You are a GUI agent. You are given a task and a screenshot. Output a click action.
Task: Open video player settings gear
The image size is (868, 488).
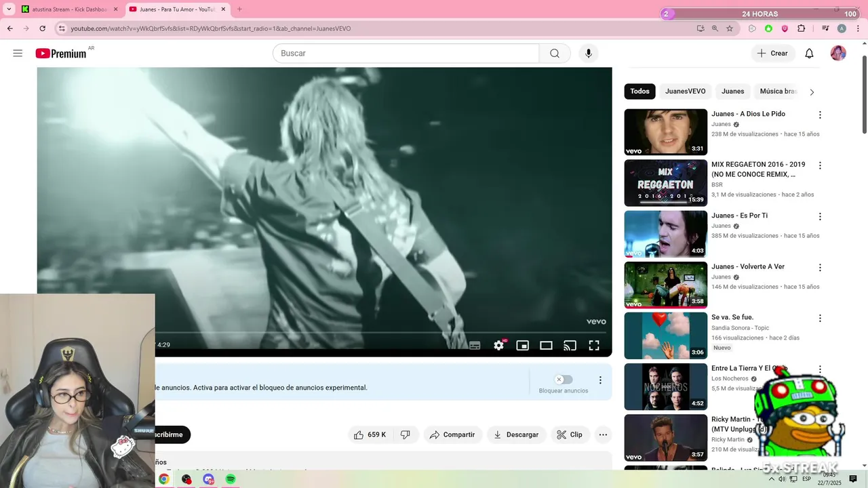(x=499, y=345)
